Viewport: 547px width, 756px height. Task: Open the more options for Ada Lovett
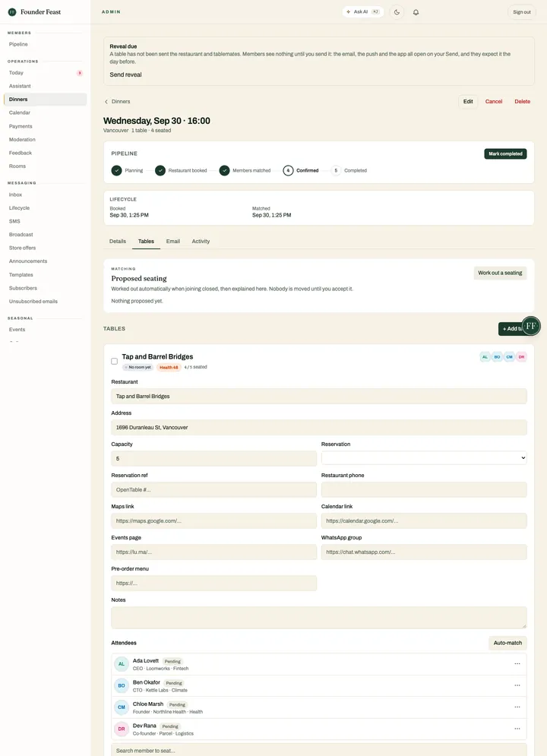click(517, 664)
